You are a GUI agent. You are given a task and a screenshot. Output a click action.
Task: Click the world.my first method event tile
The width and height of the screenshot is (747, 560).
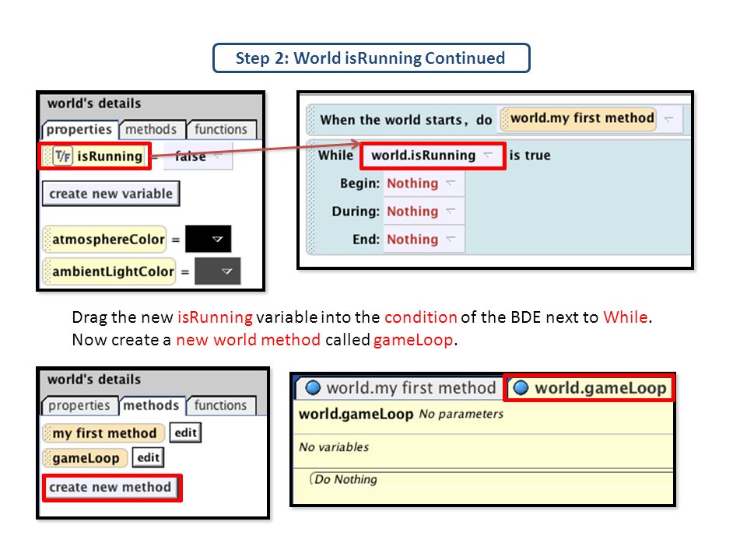click(579, 118)
